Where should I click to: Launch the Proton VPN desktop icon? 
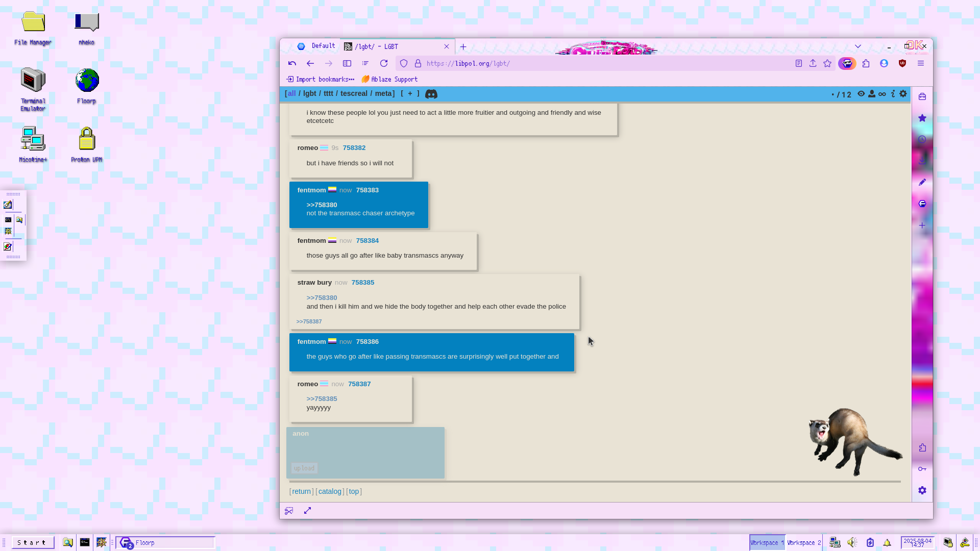tap(87, 144)
